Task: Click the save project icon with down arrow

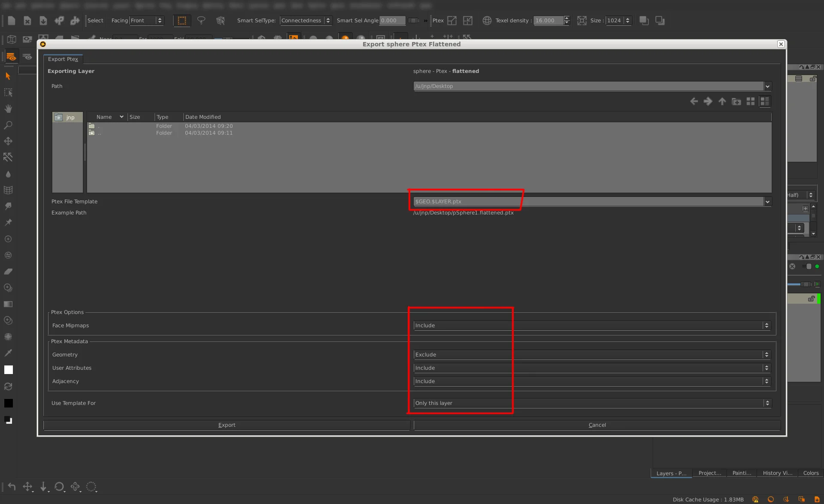Action: (x=43, y=21)
